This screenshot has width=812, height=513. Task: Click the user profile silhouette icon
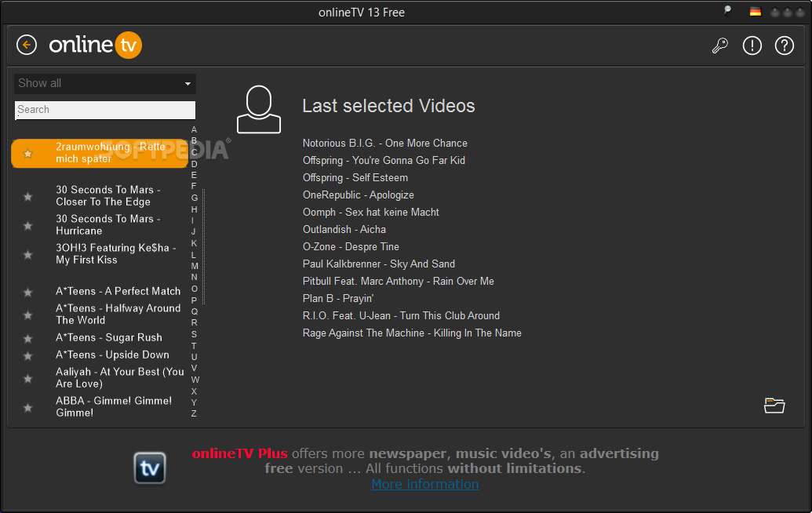tap(258, 109)
